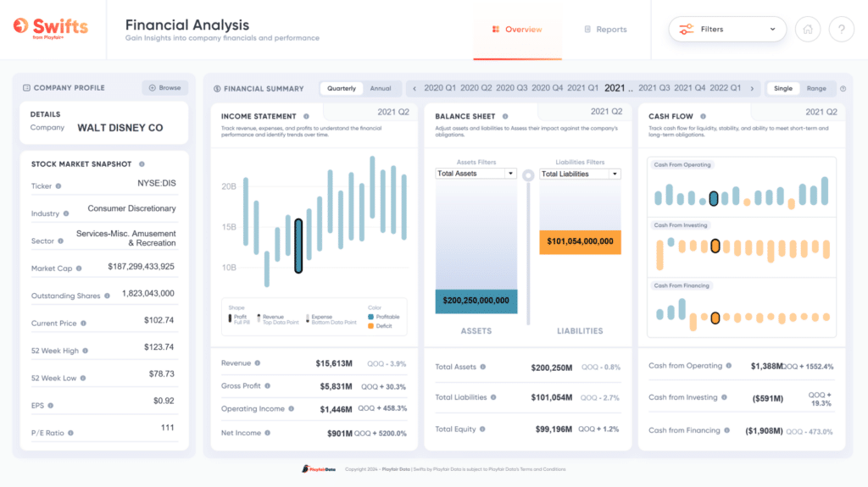
Task: Click the WALT DISNEY CO company name
Action: [120, 128]
